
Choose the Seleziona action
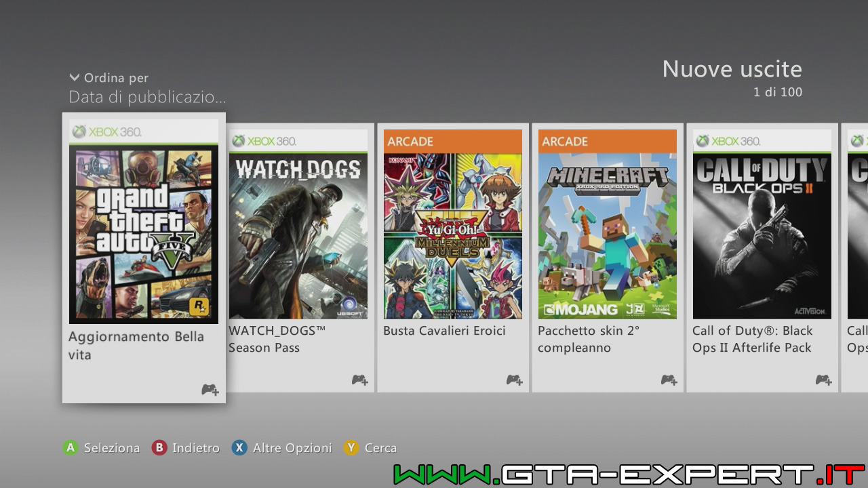tap(112, 448)
